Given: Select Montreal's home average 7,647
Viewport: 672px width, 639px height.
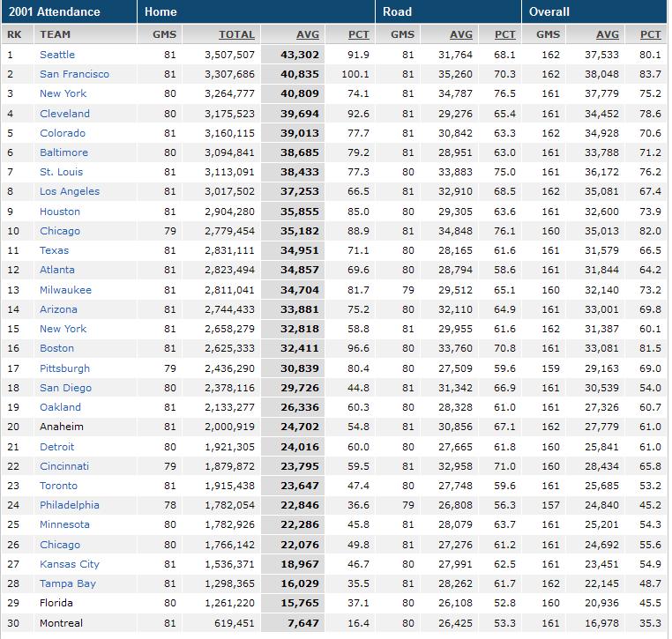Looking at the screenshot, I should point(303,623).
